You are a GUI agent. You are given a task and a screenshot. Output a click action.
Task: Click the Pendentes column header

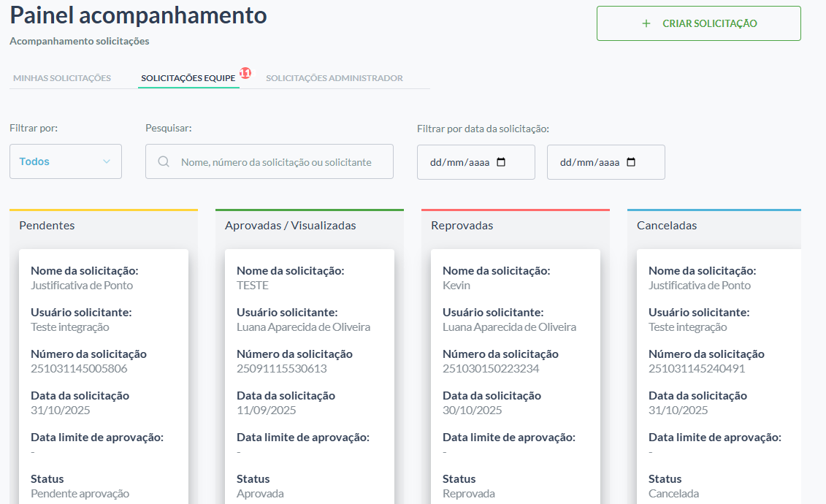[x=47, y=226]
